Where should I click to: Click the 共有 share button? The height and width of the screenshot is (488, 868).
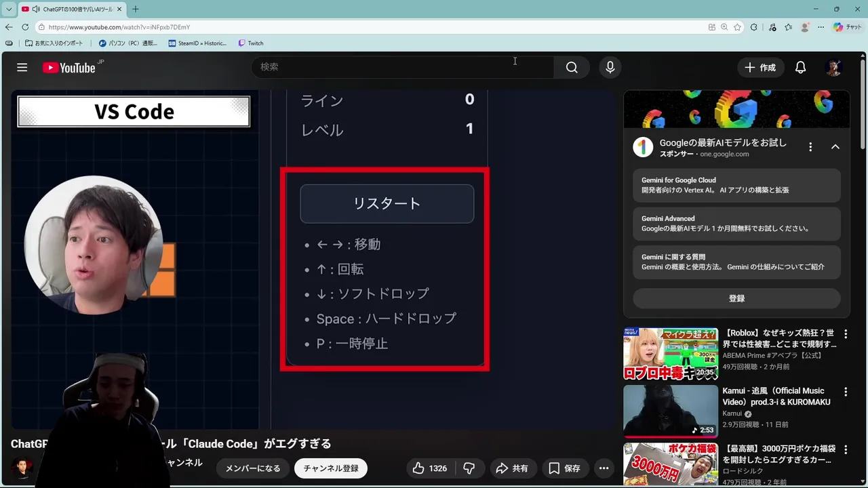click(x=512, y=468)
